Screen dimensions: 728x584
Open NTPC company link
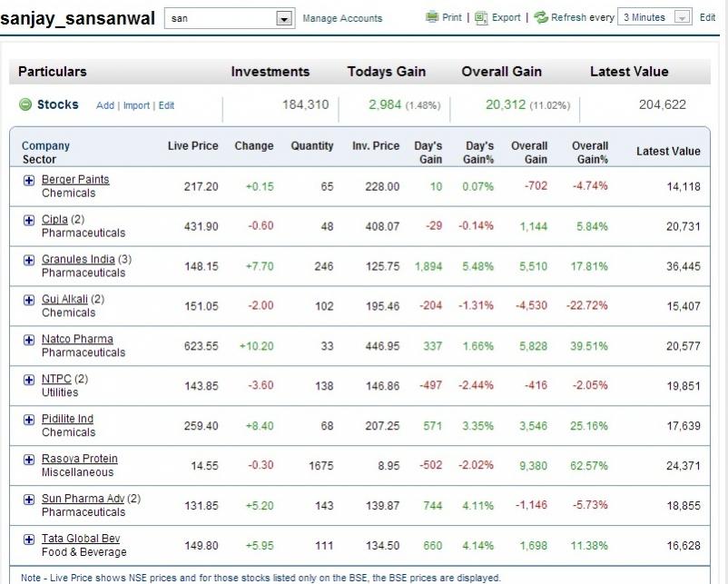[x=56, y=379]
